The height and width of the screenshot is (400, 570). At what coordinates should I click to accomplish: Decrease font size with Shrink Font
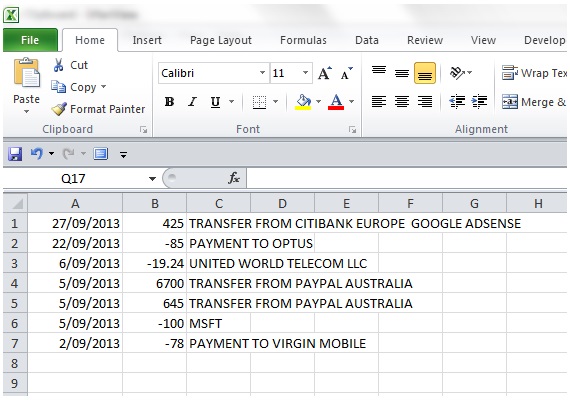tap(346, 73)
